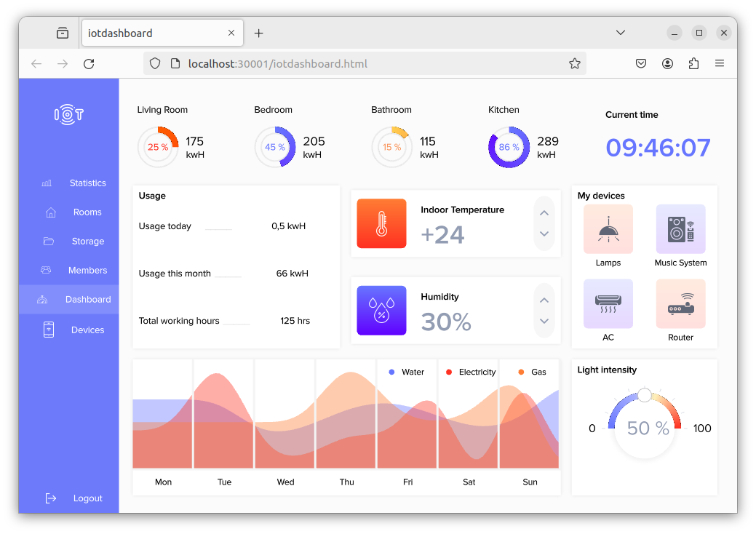Go to Rooms in the sidebar
This screenshot has width=756, height=534.
tap(87, 212)
